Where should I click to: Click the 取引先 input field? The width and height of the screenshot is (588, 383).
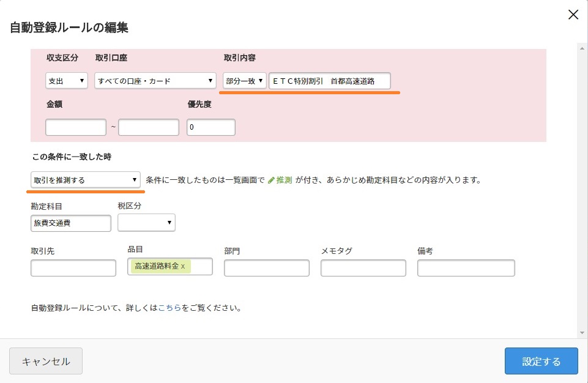[73, 268]
